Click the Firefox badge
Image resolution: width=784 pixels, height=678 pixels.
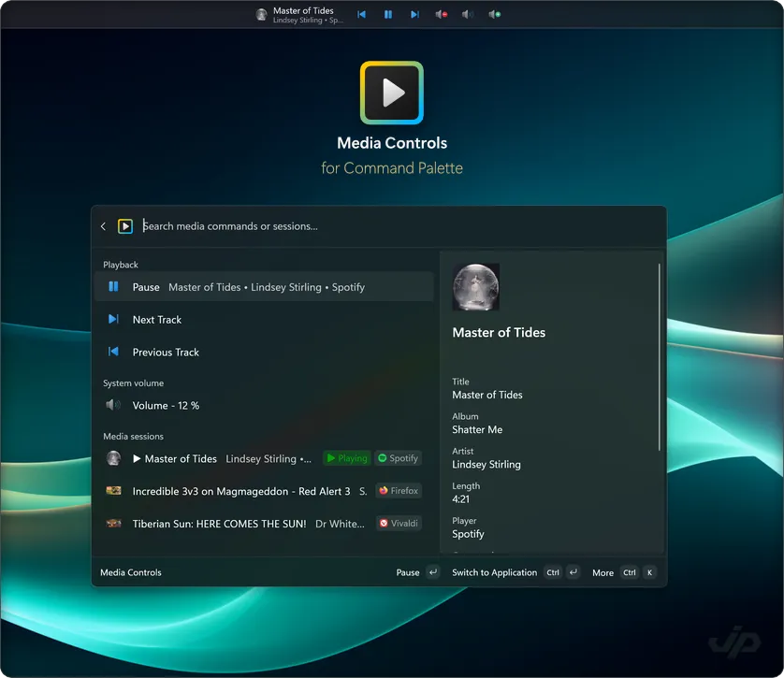[399, 491]
